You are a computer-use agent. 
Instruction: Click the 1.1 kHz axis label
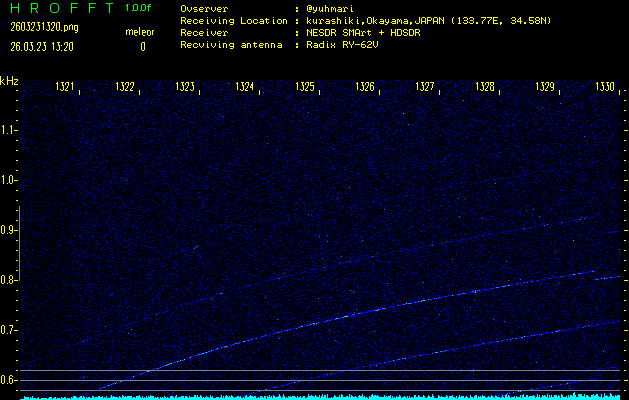click(9, 130)
